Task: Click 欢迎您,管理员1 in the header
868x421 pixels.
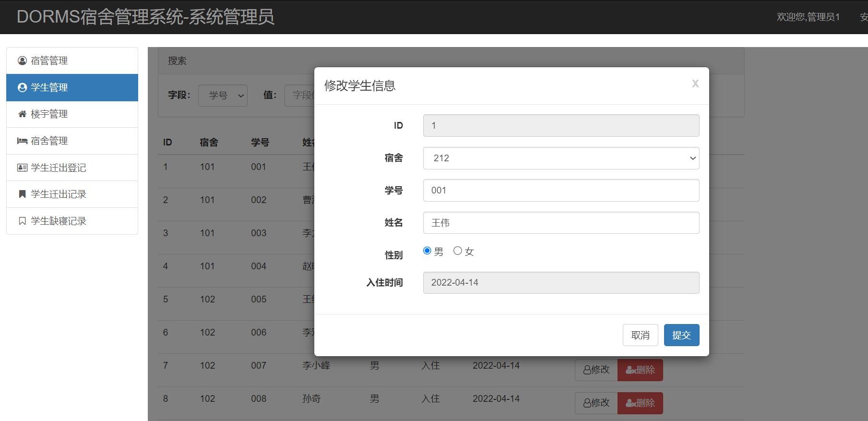Action: 808,17
